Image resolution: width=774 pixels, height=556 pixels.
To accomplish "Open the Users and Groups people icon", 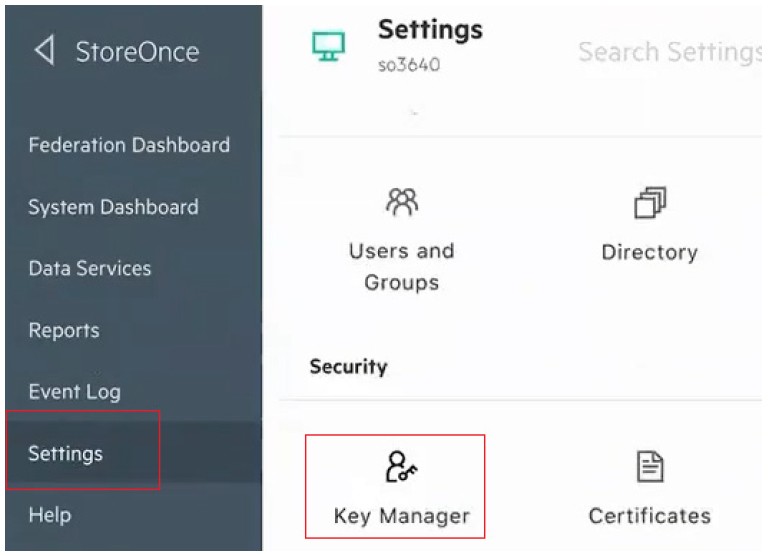I will (x=402, y=202).
